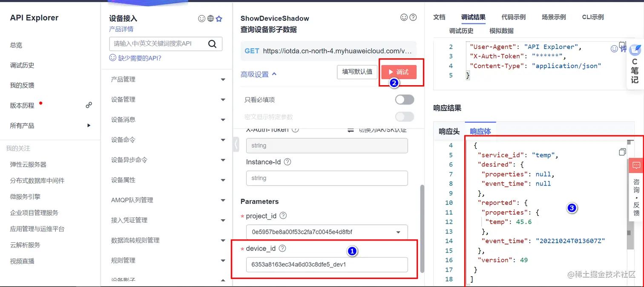Click the smiley icon next to ShowDeviceShadow
644x287 pixels.
404,17
